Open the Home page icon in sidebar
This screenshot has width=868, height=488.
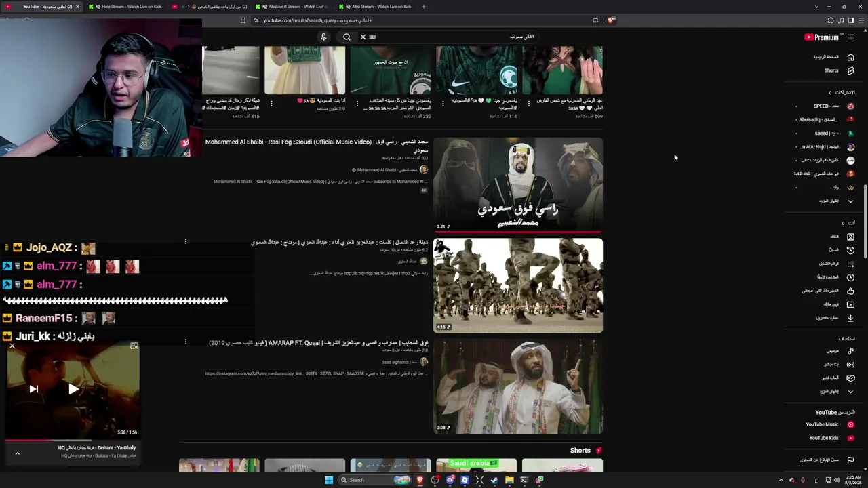tap(850, 57)
